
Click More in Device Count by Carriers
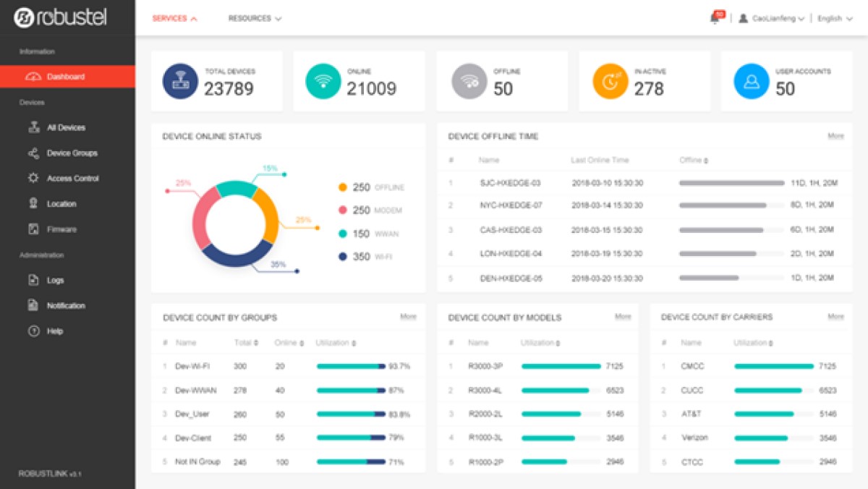pos(835,317)
